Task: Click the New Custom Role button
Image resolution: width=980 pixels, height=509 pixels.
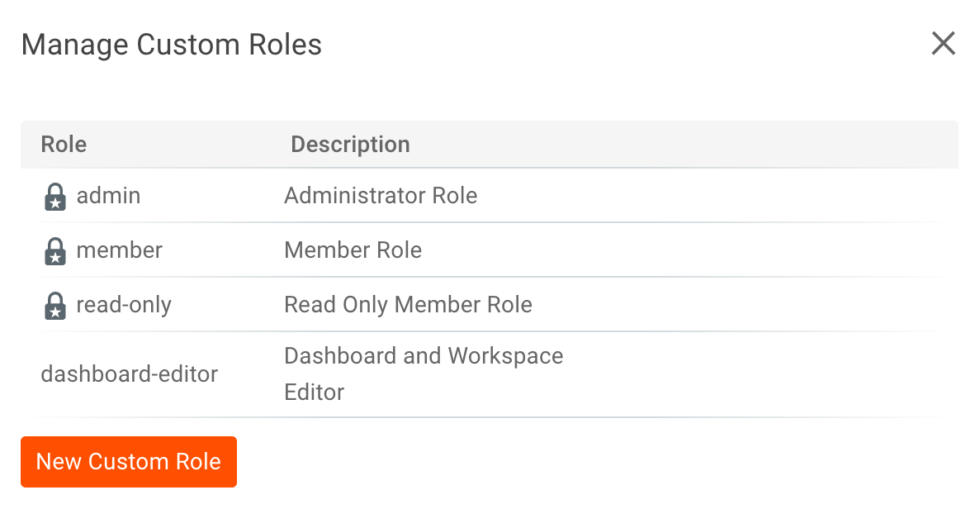Action: [128, 461]
